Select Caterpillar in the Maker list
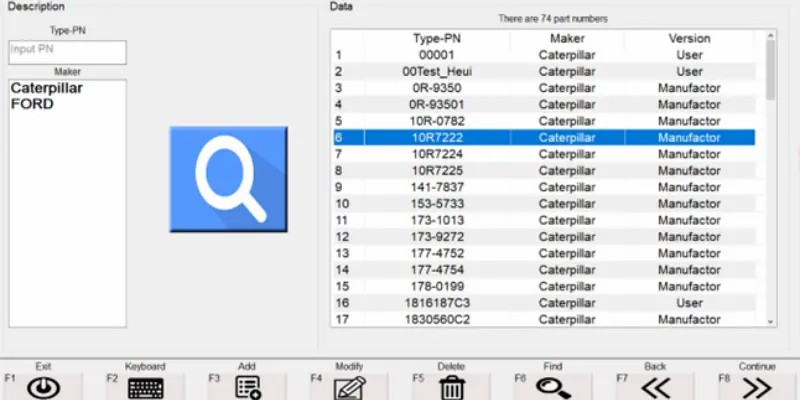This screenshot has width=800, height=400. pos(46,88)
